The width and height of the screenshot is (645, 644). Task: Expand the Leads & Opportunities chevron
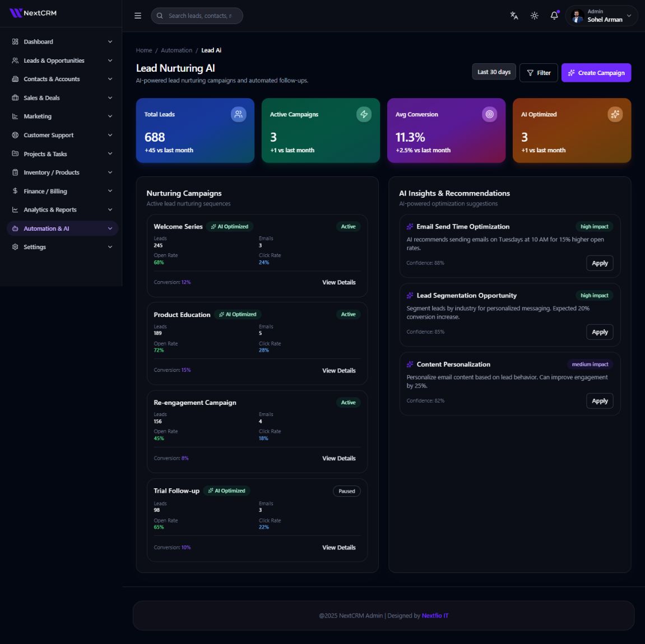[x=110, y=60]
